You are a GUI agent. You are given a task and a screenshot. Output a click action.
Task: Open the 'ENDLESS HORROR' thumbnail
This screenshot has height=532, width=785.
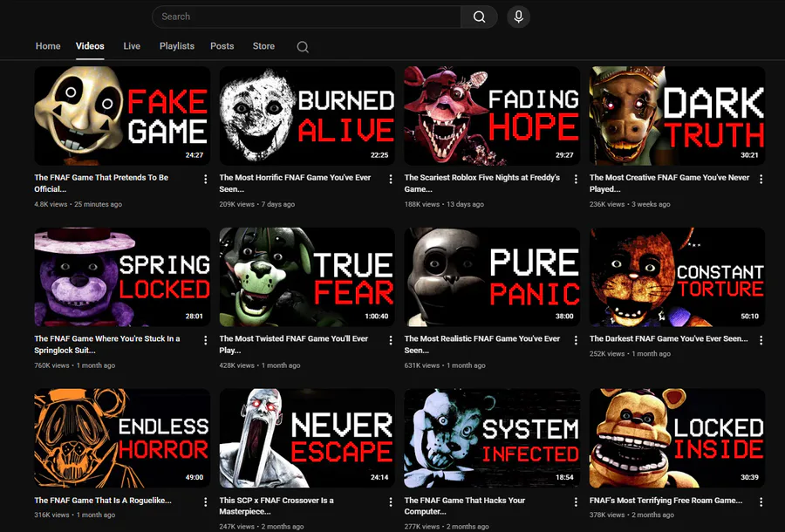[122, 438]
